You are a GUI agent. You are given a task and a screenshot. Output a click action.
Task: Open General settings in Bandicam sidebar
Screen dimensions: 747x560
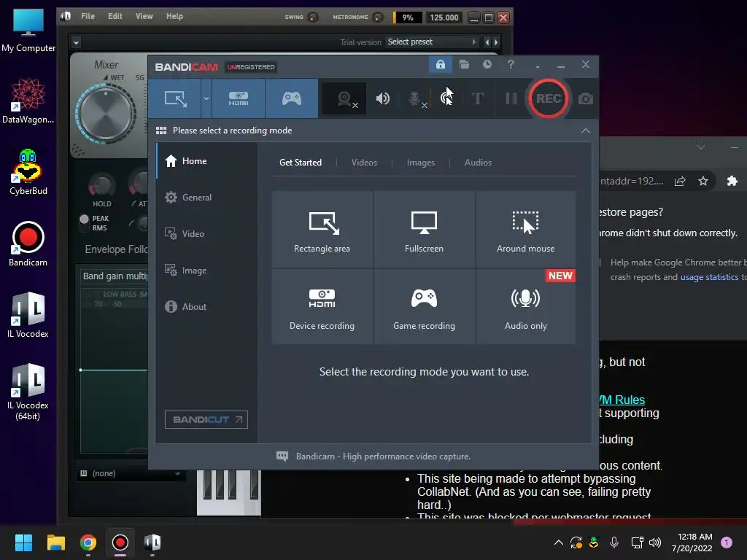coord(206,197)
